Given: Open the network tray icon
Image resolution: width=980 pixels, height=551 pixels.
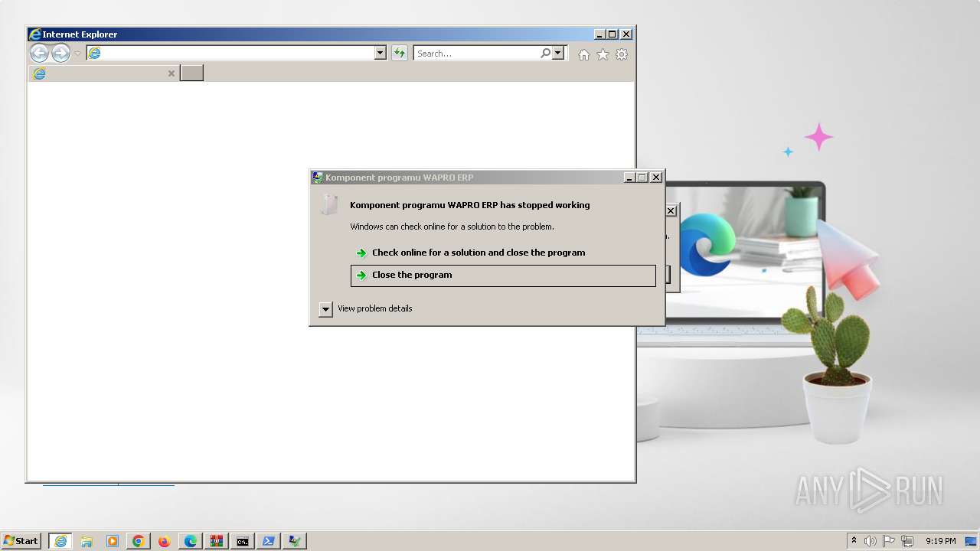Looking at the screenshot, I should coord(907,541).
